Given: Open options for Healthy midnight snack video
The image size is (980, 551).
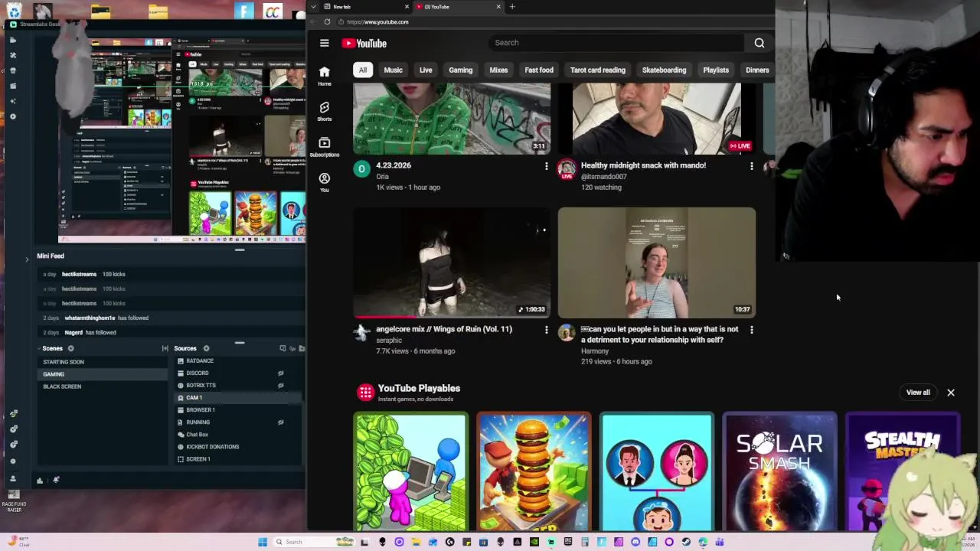Looking at the screenshot, I should tap(751, 166).
